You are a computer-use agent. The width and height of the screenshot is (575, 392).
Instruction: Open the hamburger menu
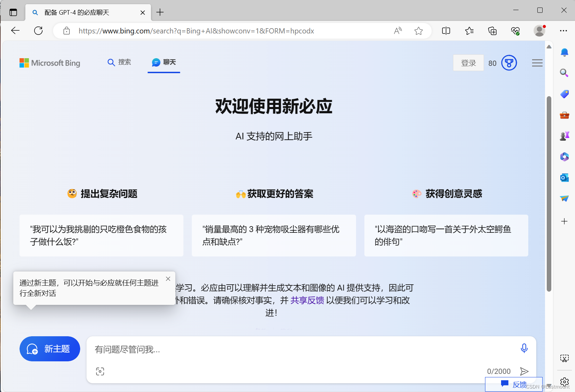537,63
